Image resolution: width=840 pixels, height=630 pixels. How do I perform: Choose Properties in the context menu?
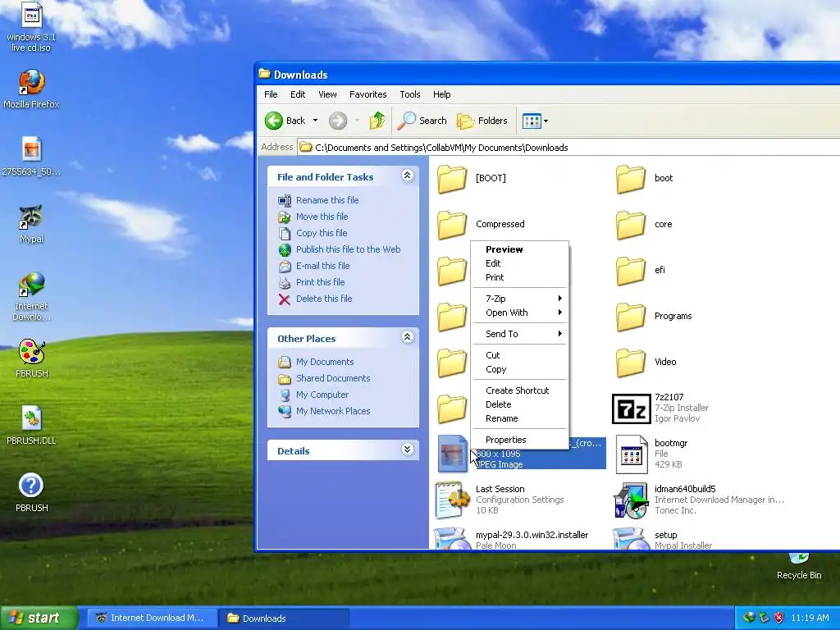coord(519,440)
